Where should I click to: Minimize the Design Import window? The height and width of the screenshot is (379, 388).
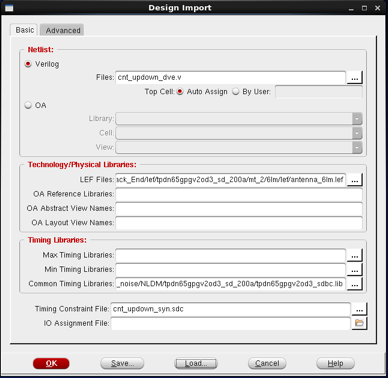(351, 8)
